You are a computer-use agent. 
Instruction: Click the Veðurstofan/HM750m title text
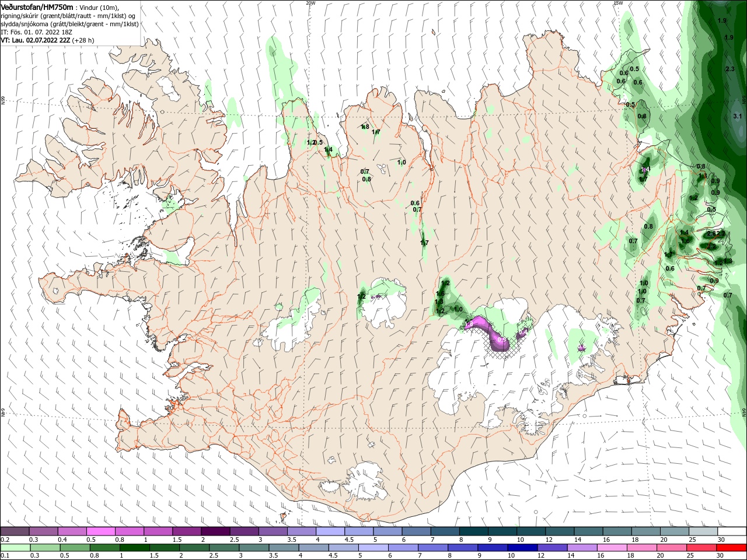click(x=37, y=6)
